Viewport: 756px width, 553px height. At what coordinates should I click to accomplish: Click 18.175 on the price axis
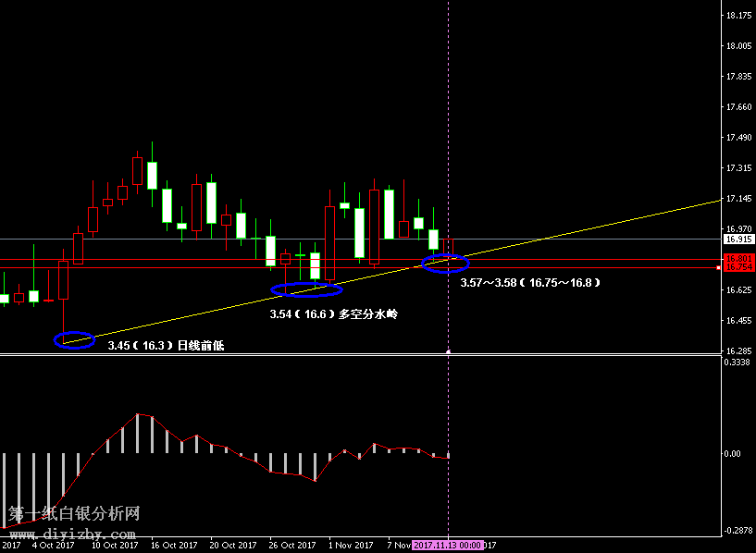tap(738, 17)
